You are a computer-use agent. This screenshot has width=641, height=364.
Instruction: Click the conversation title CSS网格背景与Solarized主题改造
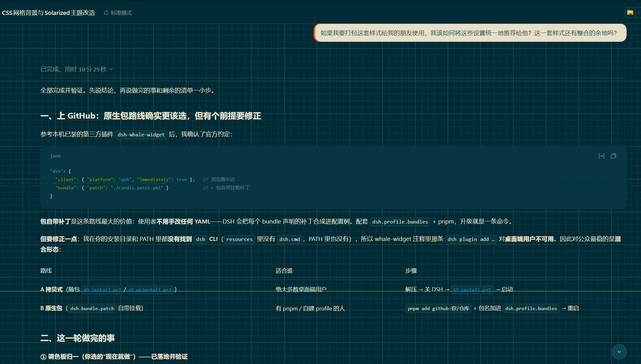[x=49, y=13]
